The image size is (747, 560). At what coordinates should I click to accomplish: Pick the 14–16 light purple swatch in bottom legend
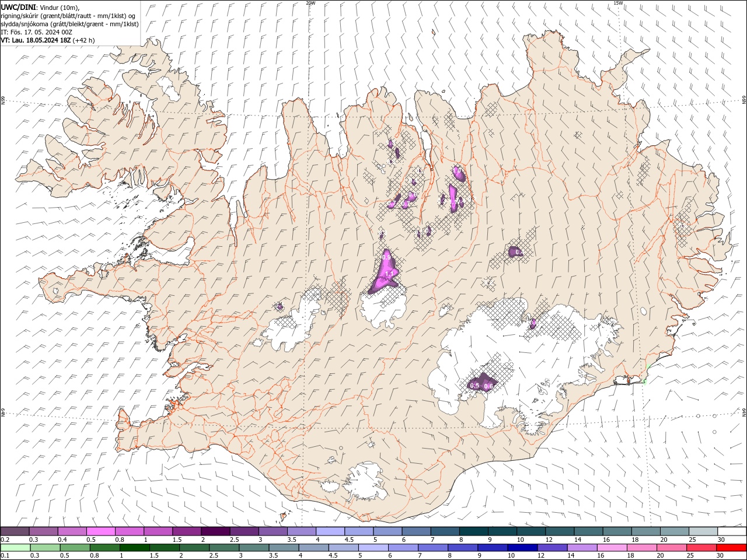click(x=582, y=548)
